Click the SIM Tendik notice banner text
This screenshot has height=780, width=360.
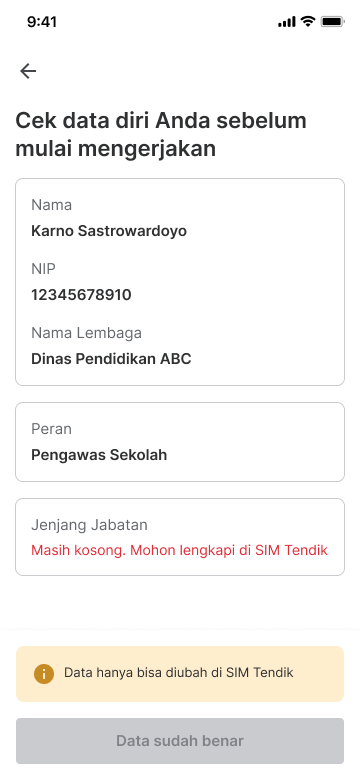pos(179,673)
